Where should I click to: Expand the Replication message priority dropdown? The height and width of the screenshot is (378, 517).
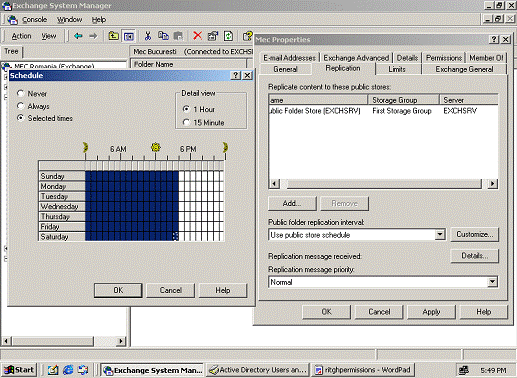[x=492, y=282]
